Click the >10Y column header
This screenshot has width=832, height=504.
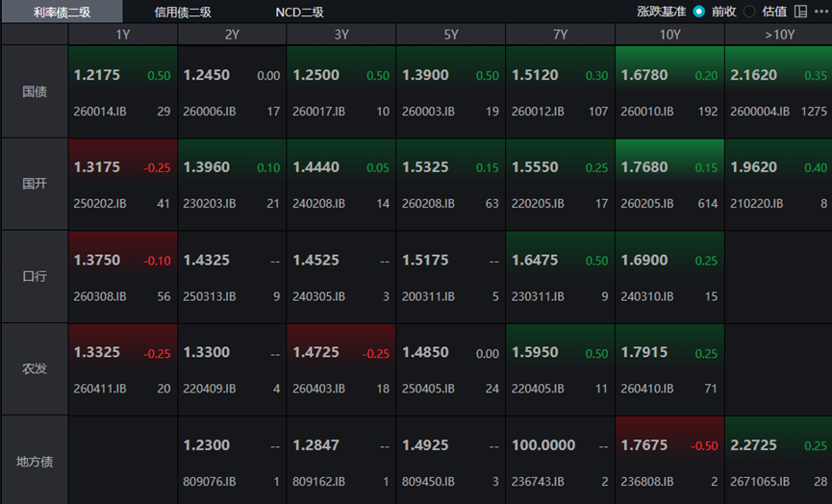point(779,35)
